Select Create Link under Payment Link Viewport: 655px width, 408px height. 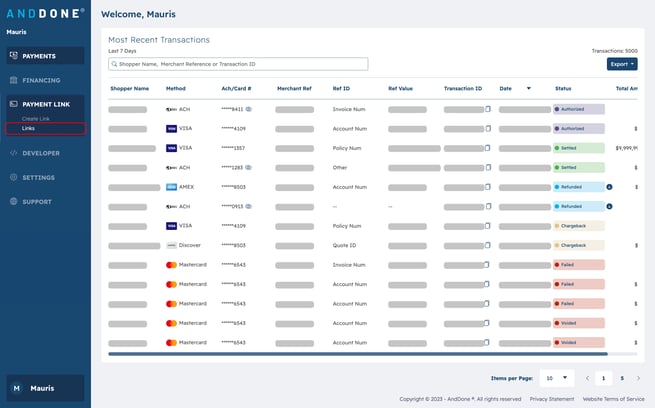coord(36,119)
